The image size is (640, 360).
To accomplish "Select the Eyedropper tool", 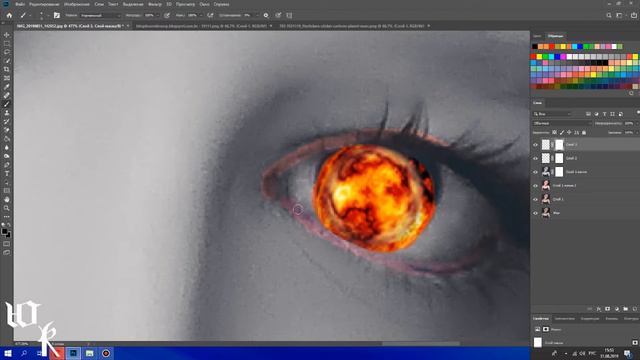I will [x=7, y=87].
